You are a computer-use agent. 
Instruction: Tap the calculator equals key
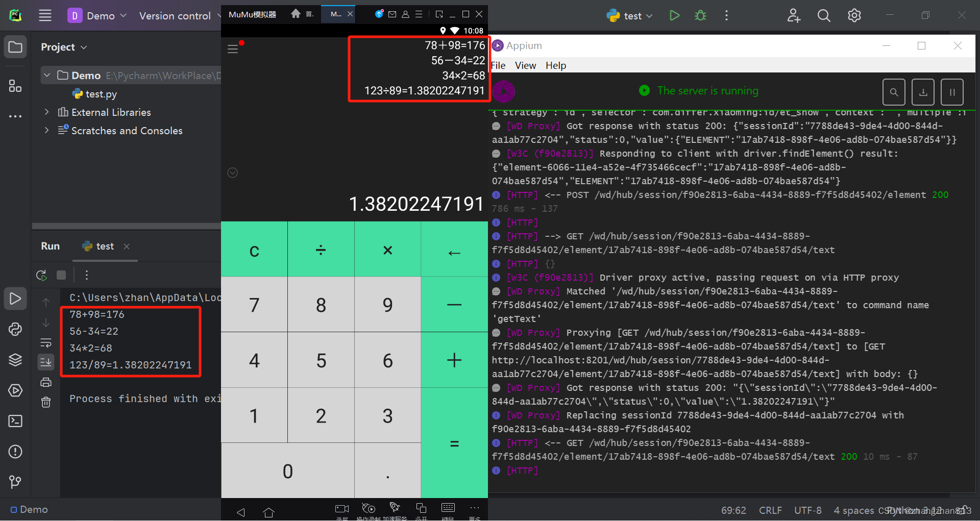pyautogui.click(x=454, y=443)
